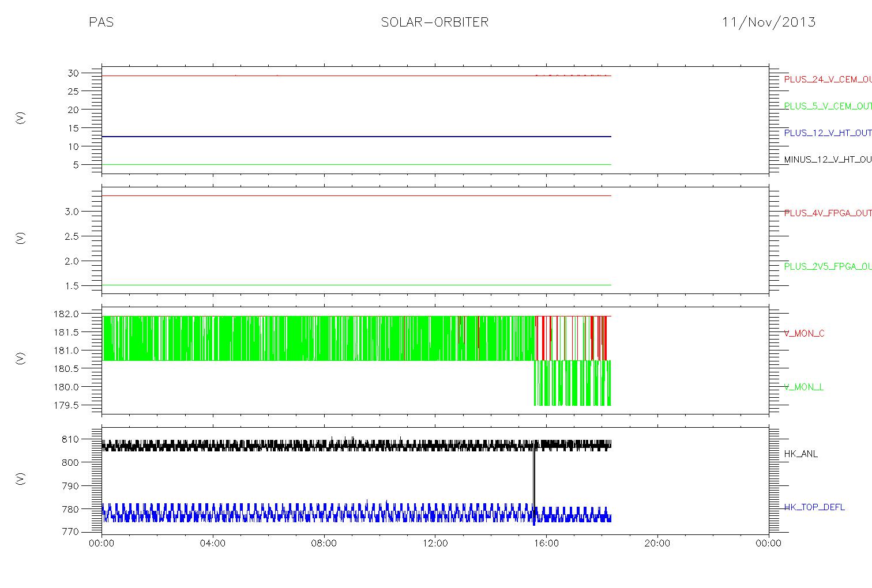Image resolution: width=872 pixels, height=588 pixels.
Task: Select the 2.5 tick on FPGA plot
Action: (72, 236)
